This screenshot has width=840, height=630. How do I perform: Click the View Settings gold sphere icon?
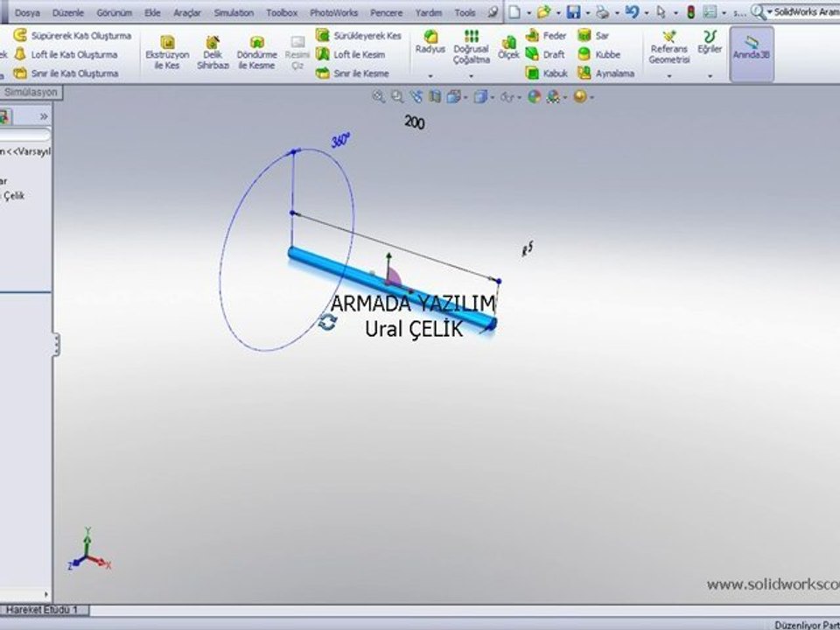pos(579,97)
